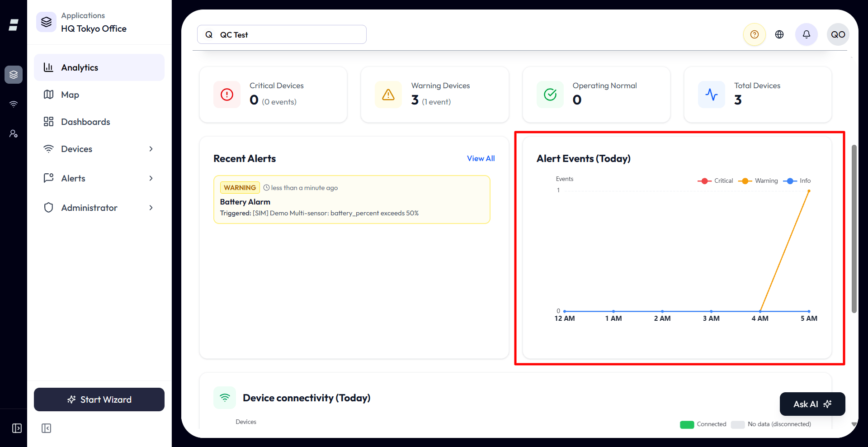Screen dimensions: 868x447
Task: Collapse the sidebar using the collapse icon
Action: click(x=46, y=428)
